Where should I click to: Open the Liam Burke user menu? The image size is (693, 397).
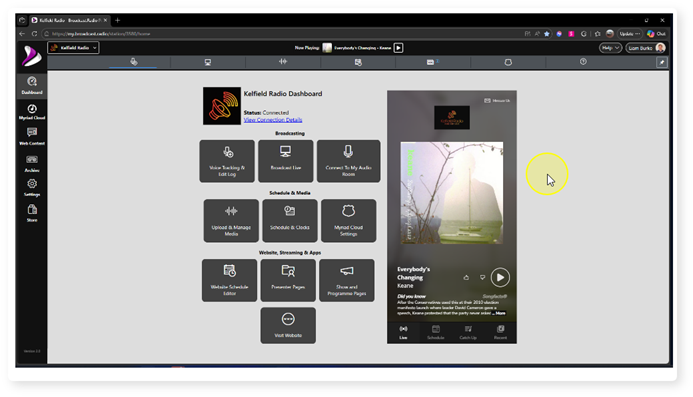click(646, 48)
